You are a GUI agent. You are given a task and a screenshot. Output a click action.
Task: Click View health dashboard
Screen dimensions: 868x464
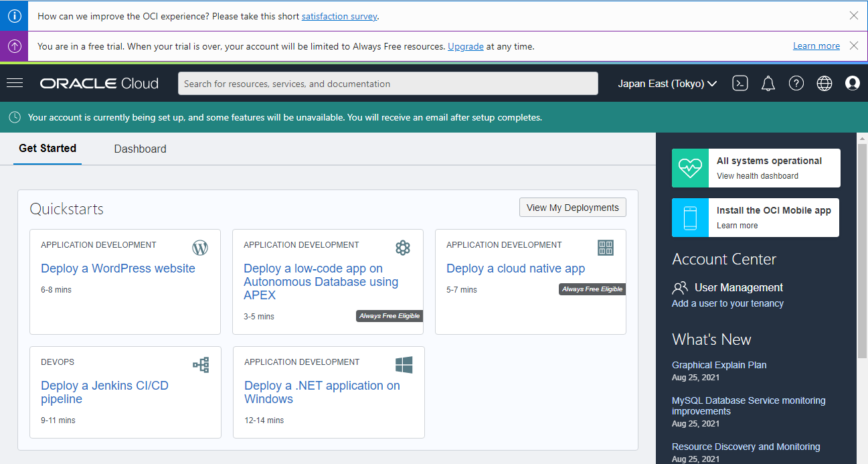click(x=758, y=176)
